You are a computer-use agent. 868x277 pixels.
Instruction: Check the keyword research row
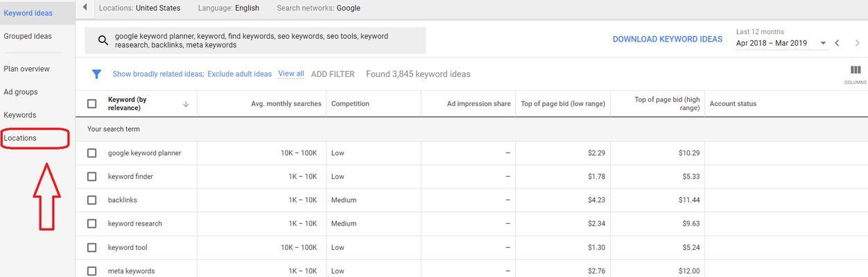coord(92,224)
